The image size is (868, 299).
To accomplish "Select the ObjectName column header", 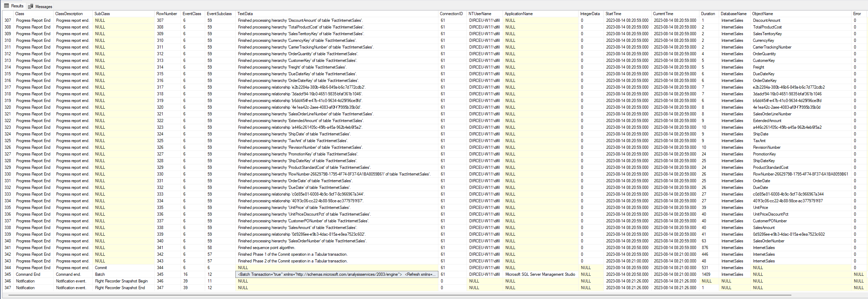I will point(762,14).
